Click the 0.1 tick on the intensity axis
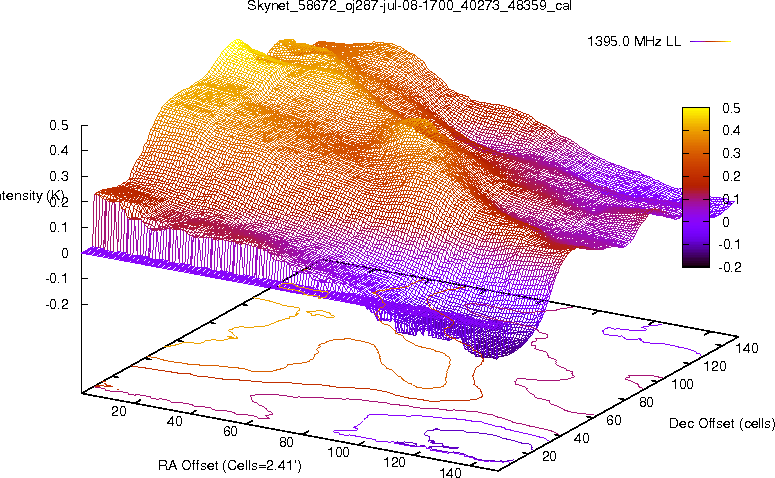Screen dimensions: 775x478 point(59,227)
